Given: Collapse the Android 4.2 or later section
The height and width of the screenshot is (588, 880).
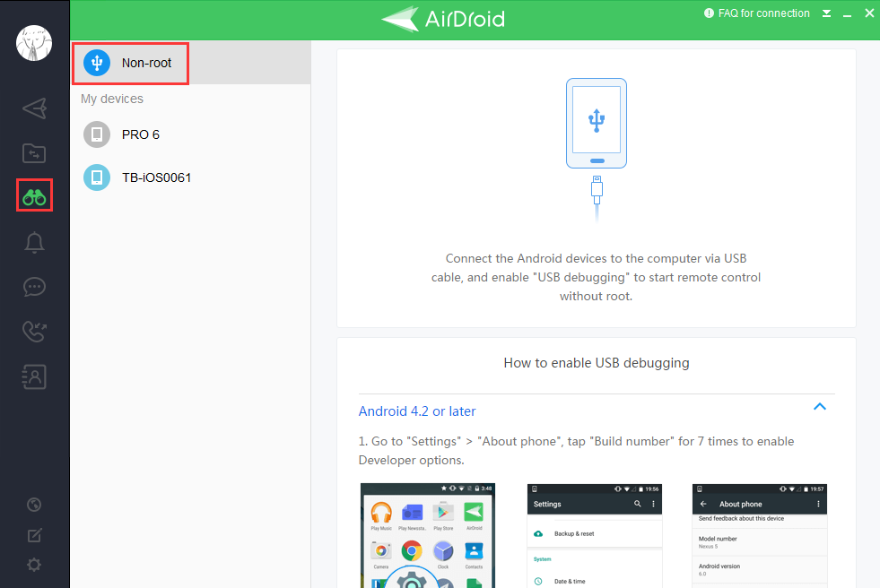Looking at the screenshot, I should click(819, 407).
